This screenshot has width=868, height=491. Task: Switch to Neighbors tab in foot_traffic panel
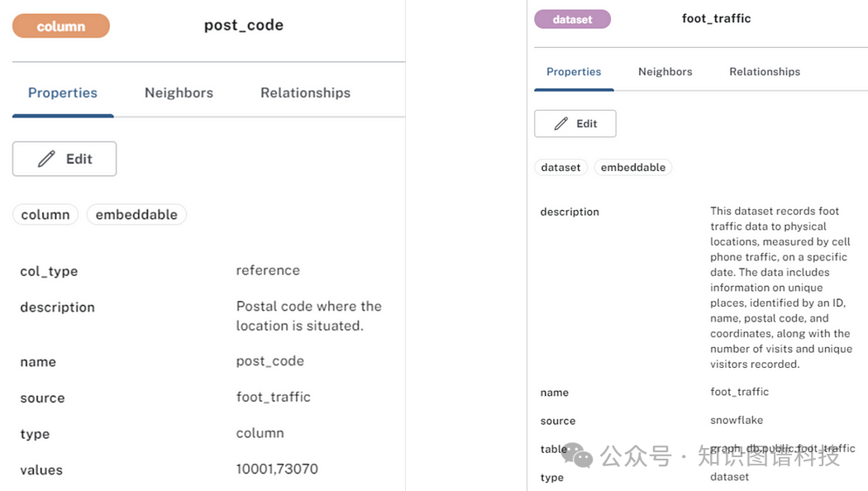click(x=665, y=72)
